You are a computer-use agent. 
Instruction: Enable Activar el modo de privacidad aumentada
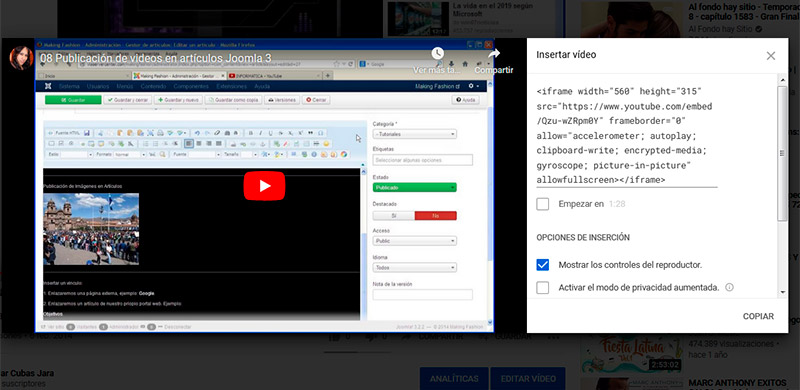(543, 288)
